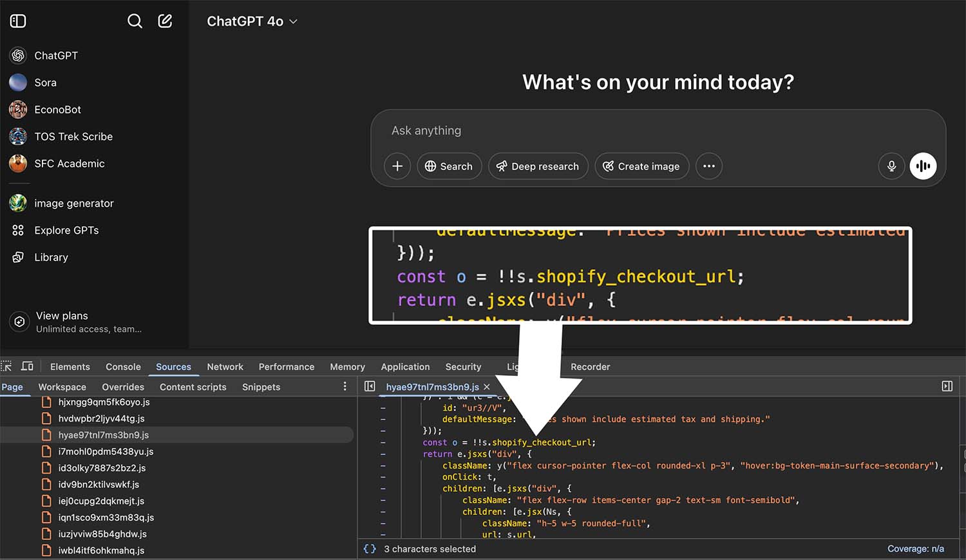
Task: Enable the Search tool button
Action: (449, 166)
